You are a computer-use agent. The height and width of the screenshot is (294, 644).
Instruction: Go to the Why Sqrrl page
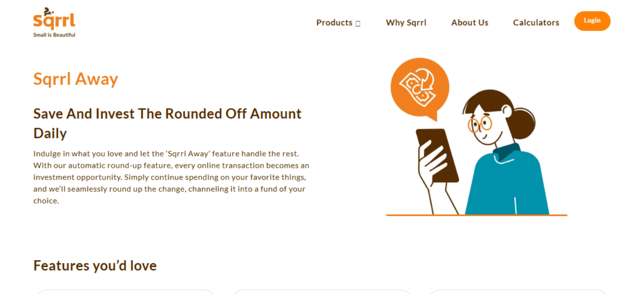[406, 23]
